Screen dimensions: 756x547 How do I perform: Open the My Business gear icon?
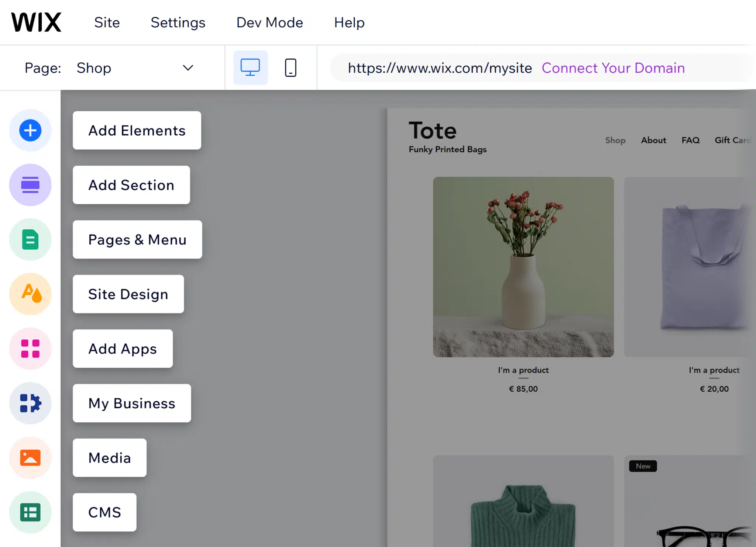(30, 403)
